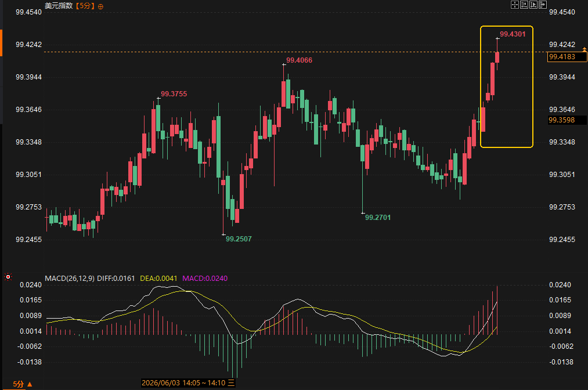The image size is (588, 390).
Task: Click the exit/expand arrow icon at top right
Action: (x=543, y=5)
